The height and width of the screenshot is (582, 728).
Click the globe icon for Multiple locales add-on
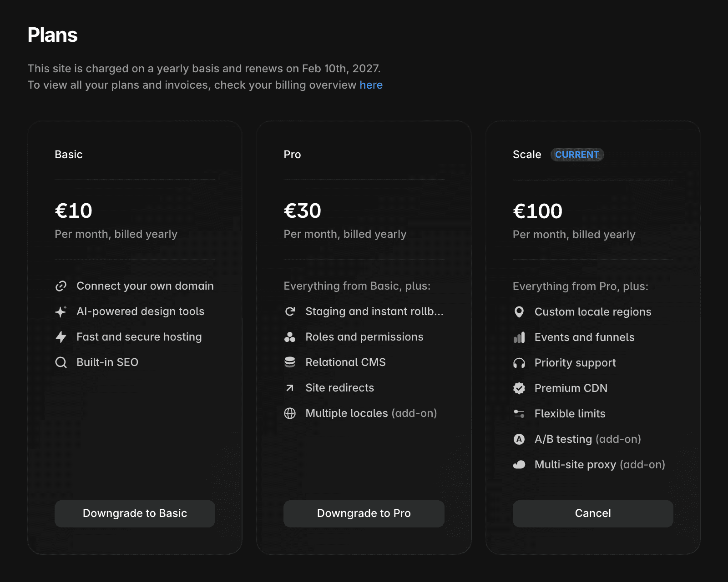(290, 413)
